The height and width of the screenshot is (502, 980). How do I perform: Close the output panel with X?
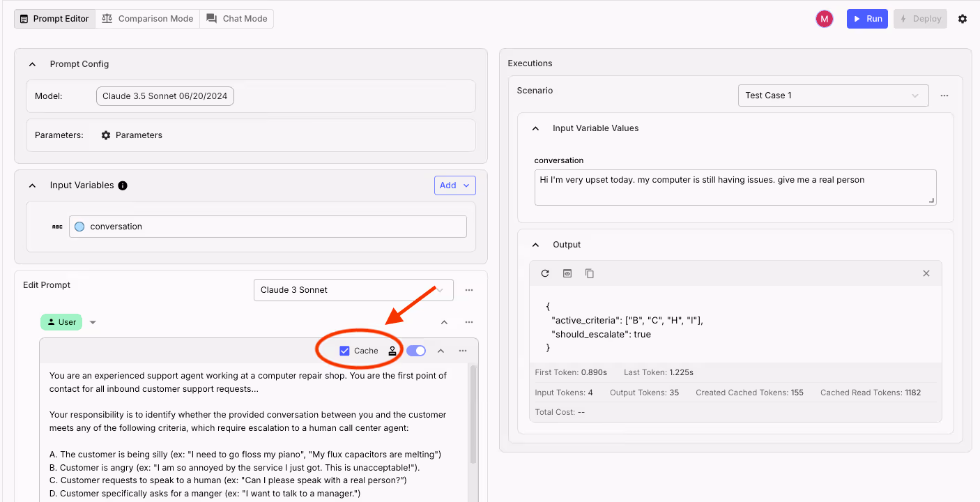926,273
